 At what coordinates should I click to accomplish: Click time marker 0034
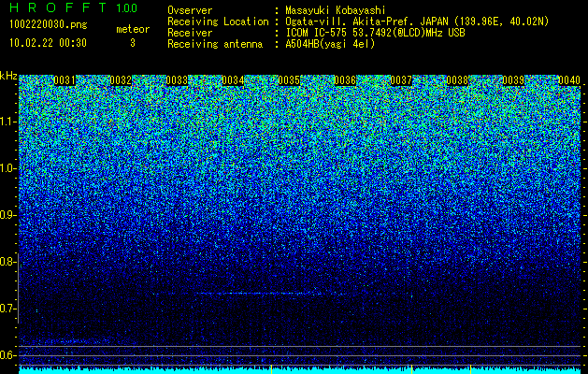click(x=233, y=80)
